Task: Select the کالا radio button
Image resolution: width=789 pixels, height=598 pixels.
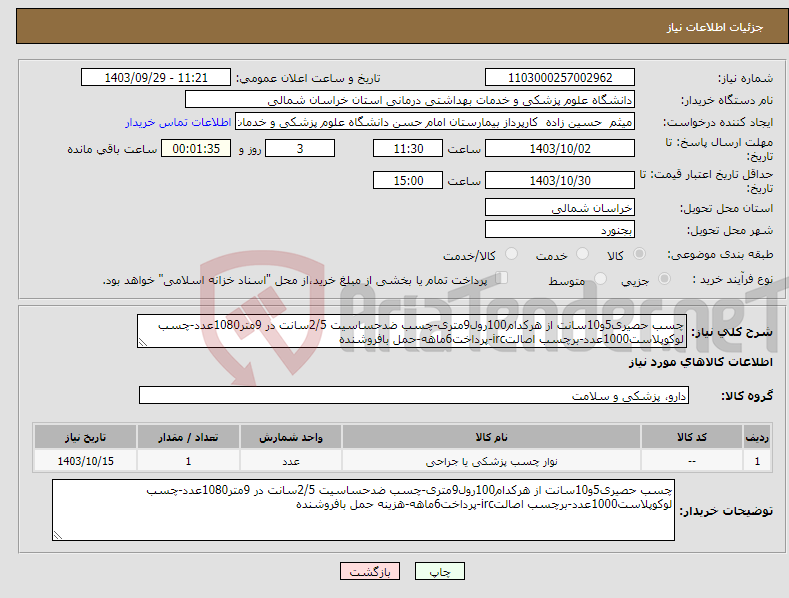Action: point(639,254)
